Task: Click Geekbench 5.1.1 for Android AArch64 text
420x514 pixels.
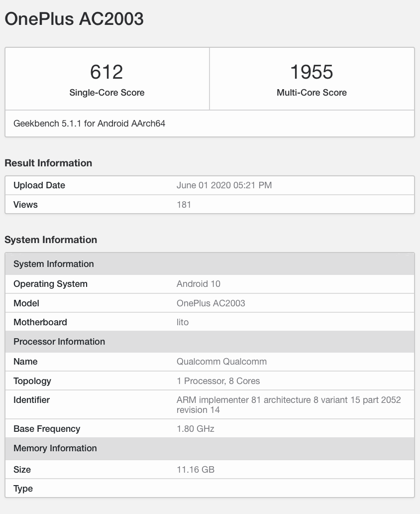Action: tap(89, 124)
